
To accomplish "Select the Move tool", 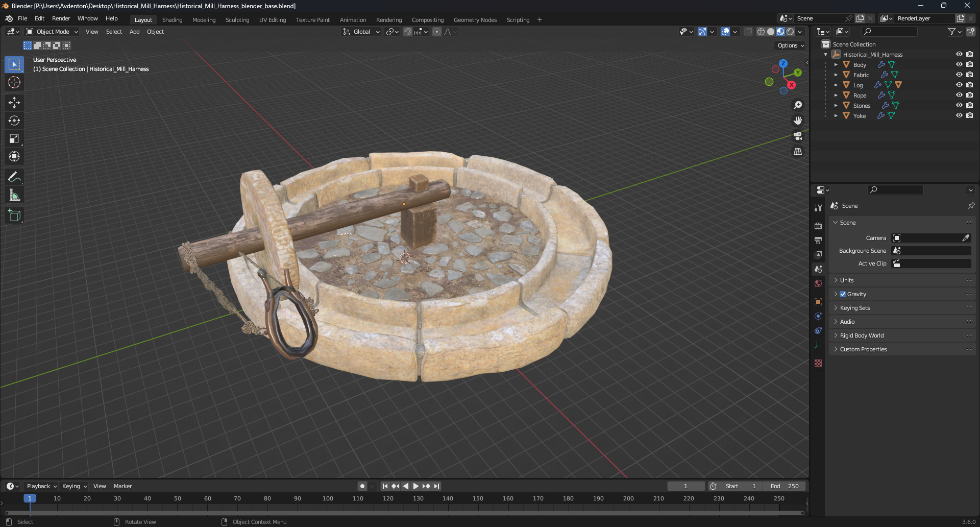I will point(14,103).
